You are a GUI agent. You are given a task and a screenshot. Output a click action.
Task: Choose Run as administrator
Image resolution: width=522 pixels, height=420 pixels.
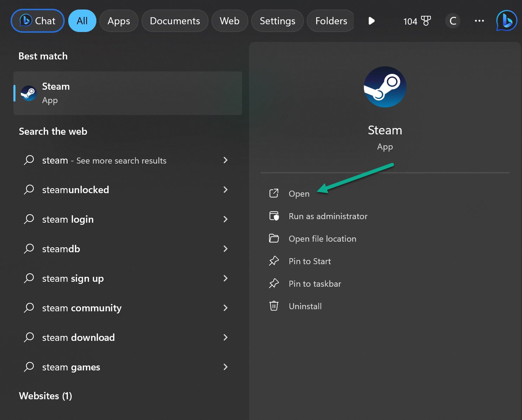point(328,216)
